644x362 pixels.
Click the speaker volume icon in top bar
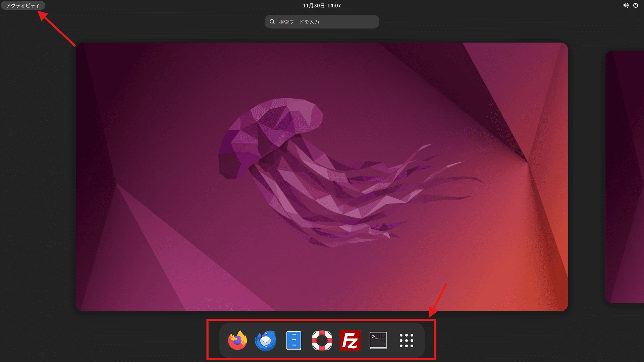click(626, 5)
